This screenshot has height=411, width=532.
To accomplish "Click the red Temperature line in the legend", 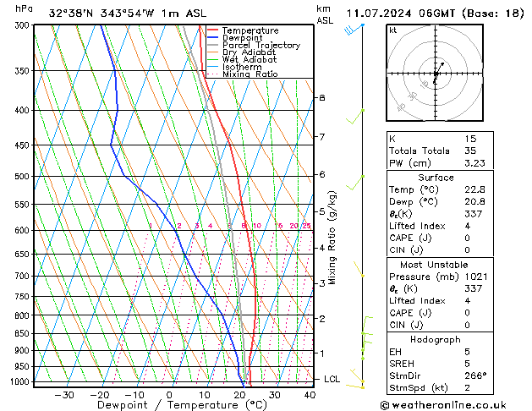I will [214, 30].
